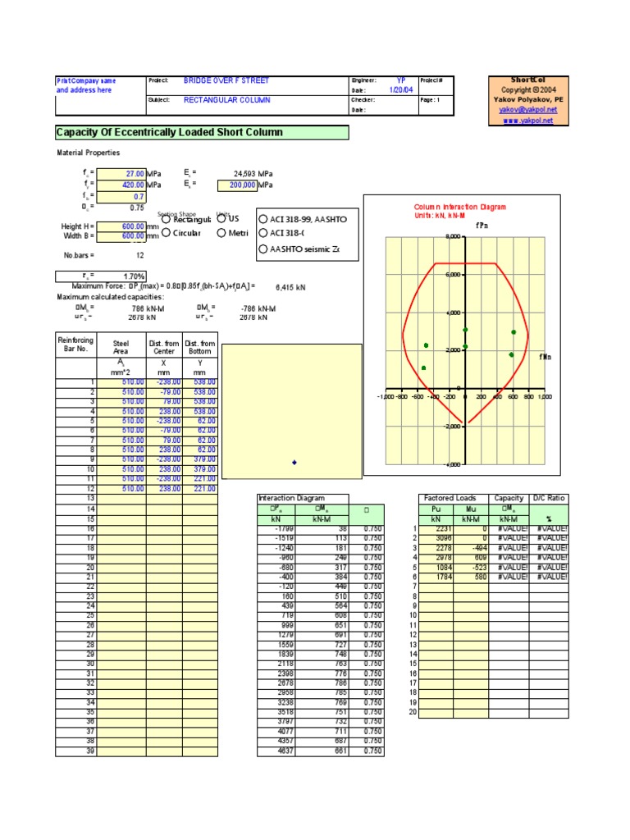The image size is (630, 840).
Task: Click the Print Company name placeholder text
Action: click(86, 81)
